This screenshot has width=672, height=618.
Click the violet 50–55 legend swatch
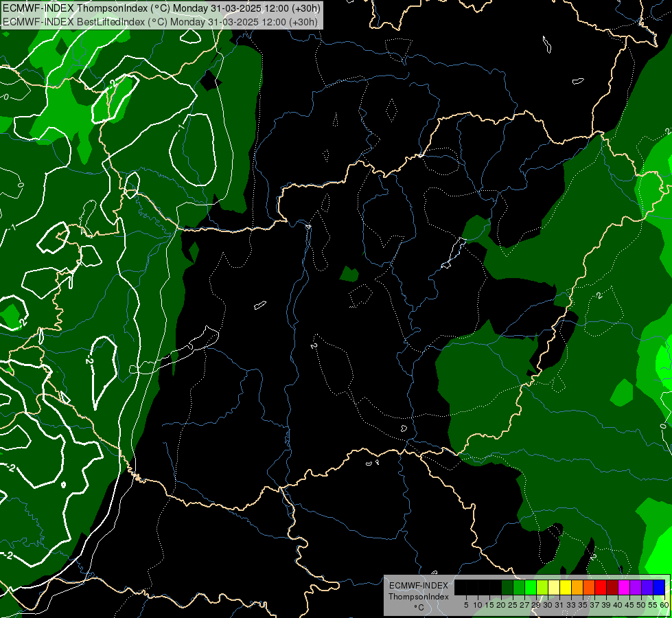click(647, 588)
